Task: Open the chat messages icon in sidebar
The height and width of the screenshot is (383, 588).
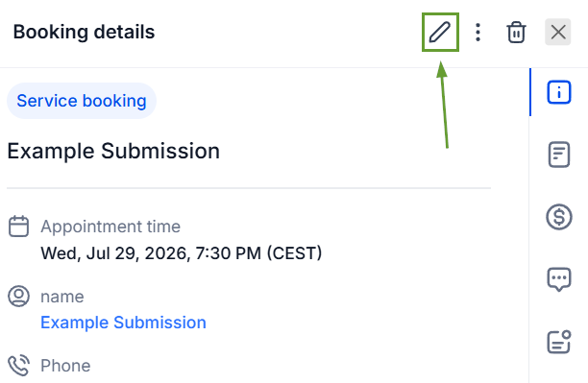Action: coord(559,279)
